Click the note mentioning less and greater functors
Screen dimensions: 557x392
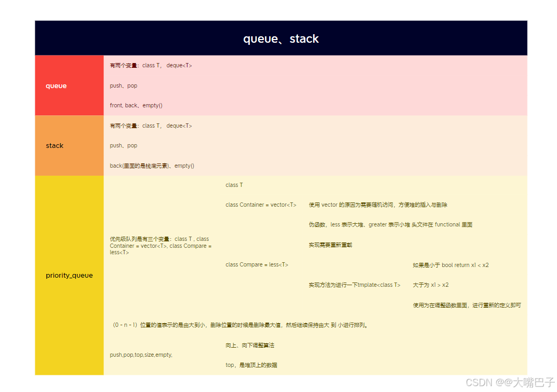pos(390,225)
